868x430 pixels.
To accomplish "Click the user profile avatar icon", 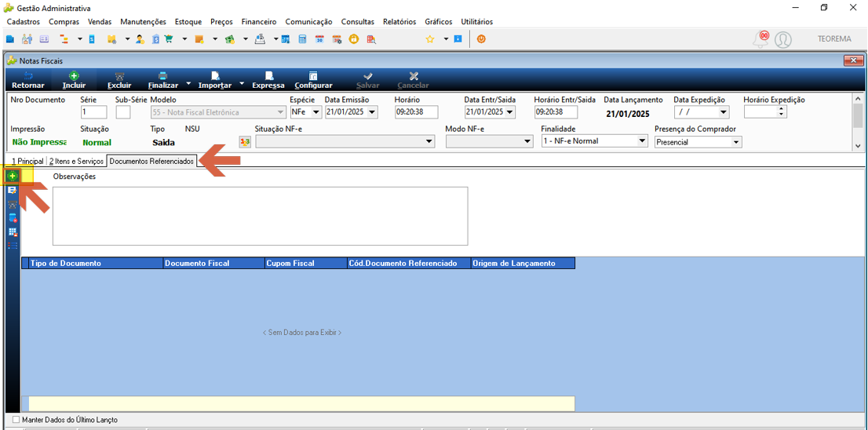I will tap(782, 40).
